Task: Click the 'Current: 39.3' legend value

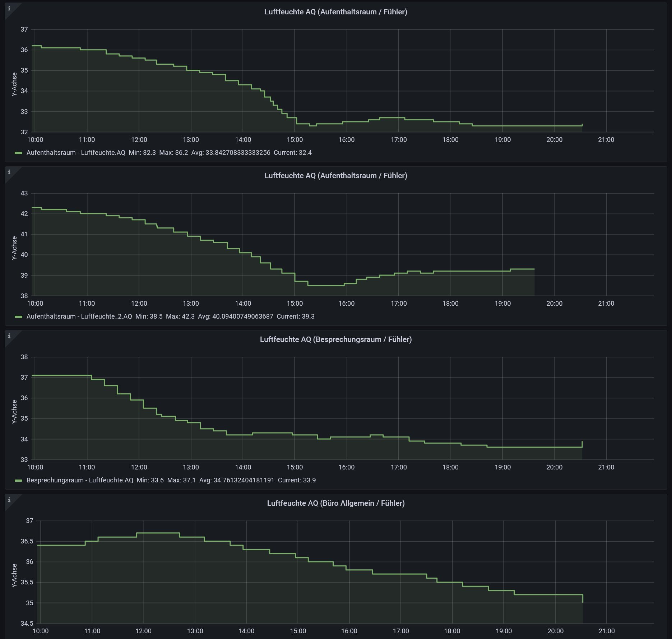Action: (x=296, y=316)
